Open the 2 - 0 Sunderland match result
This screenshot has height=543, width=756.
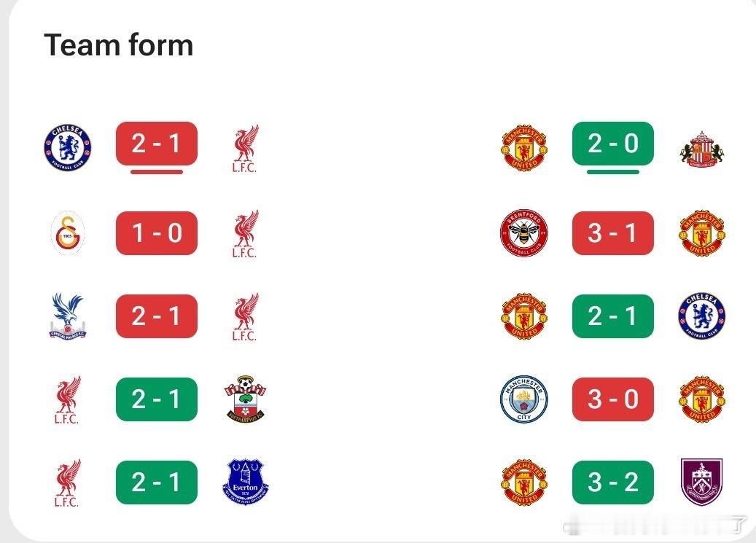pos(612,144)
